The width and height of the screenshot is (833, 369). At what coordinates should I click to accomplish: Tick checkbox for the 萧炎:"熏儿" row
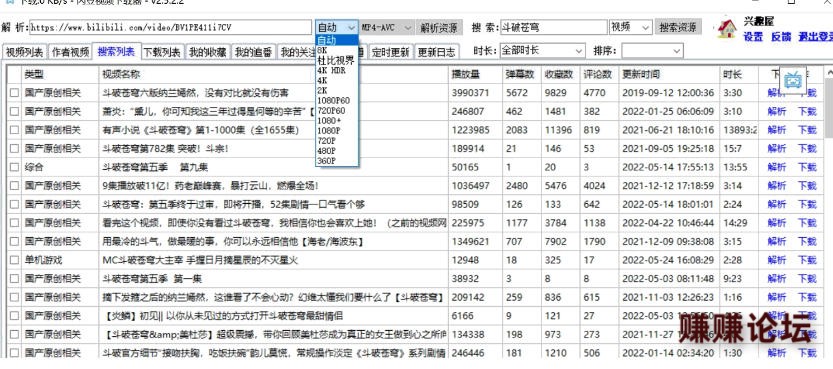[14, 111]
